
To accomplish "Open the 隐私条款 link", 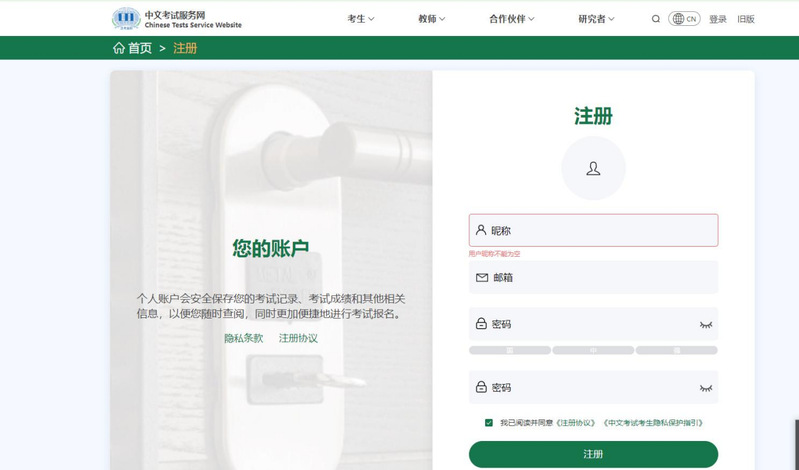I will pos(244,338).
